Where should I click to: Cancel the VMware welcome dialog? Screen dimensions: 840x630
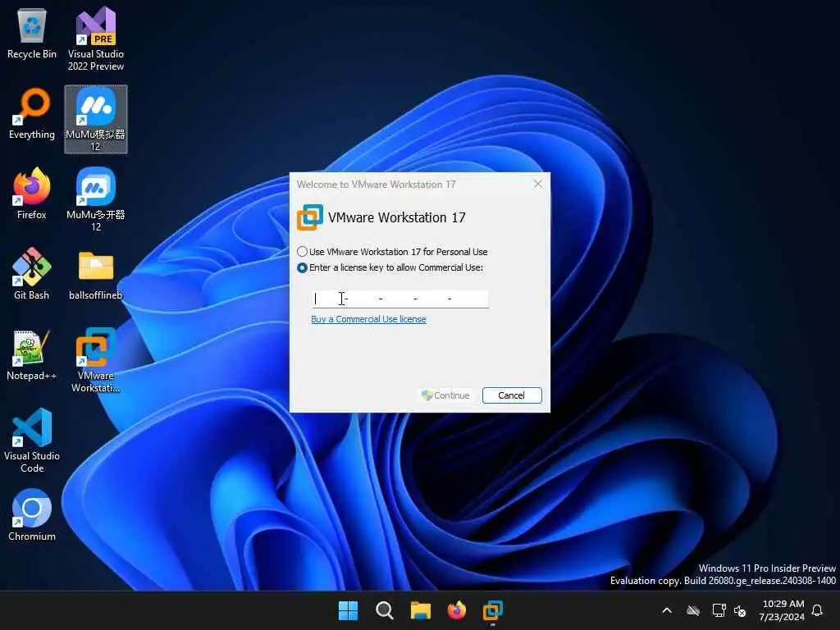(x=512, y=395)
